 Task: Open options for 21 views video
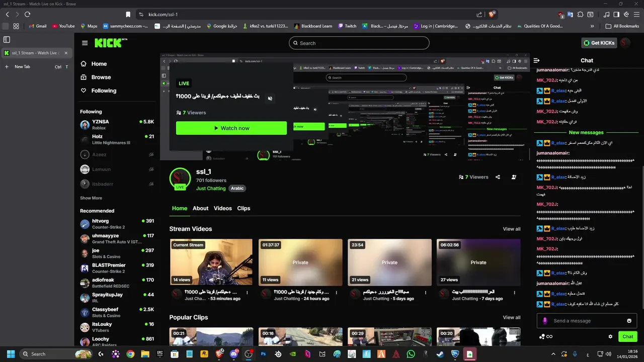pos(426,292)
